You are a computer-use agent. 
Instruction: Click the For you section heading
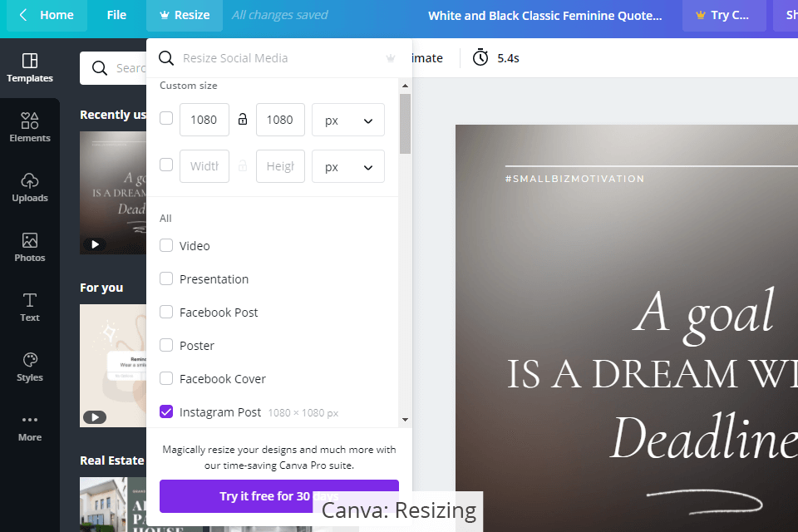click(x=101, y=288)
